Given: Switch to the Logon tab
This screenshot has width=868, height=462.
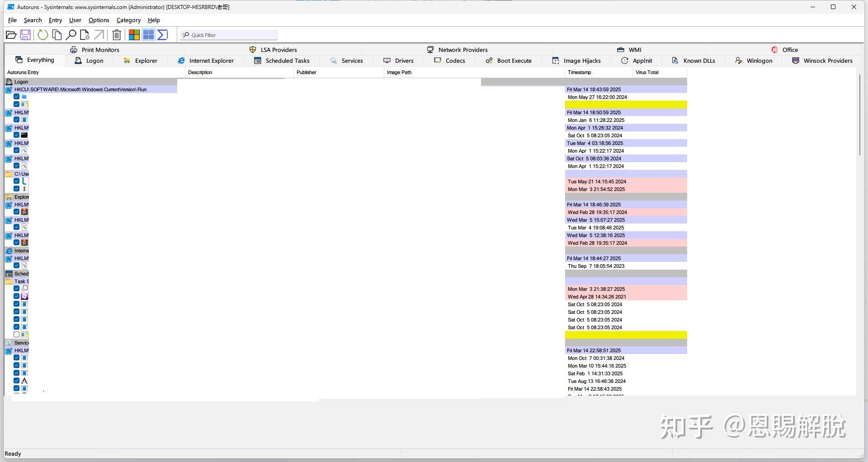Looking at the screenshot, I should point(89,61).
